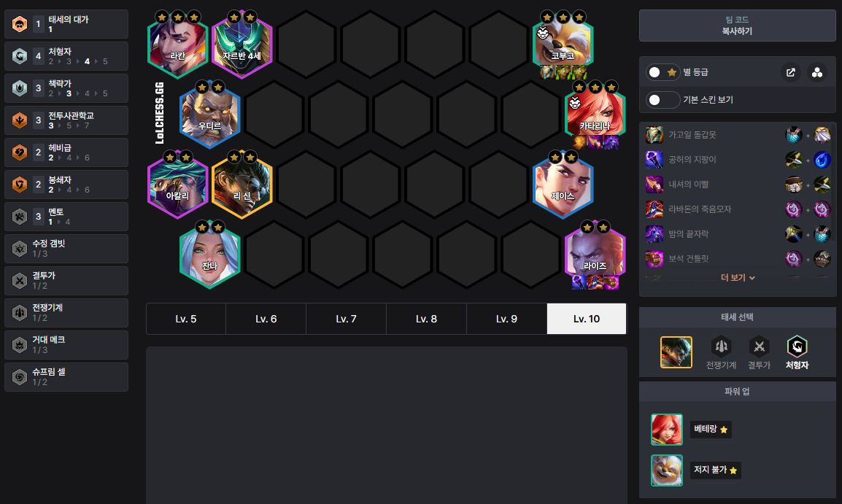842x504 pixels.
Task: Click the 베테랑 power-up portrait
Action: coord(667,430)
